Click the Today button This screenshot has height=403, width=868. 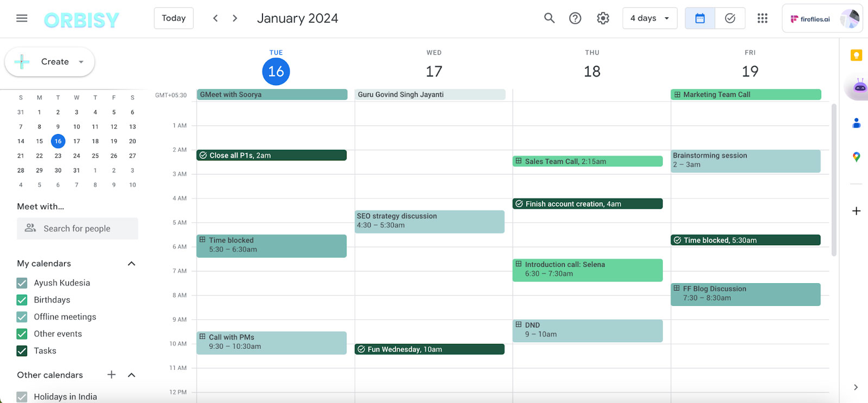click(x=174, y=18)
